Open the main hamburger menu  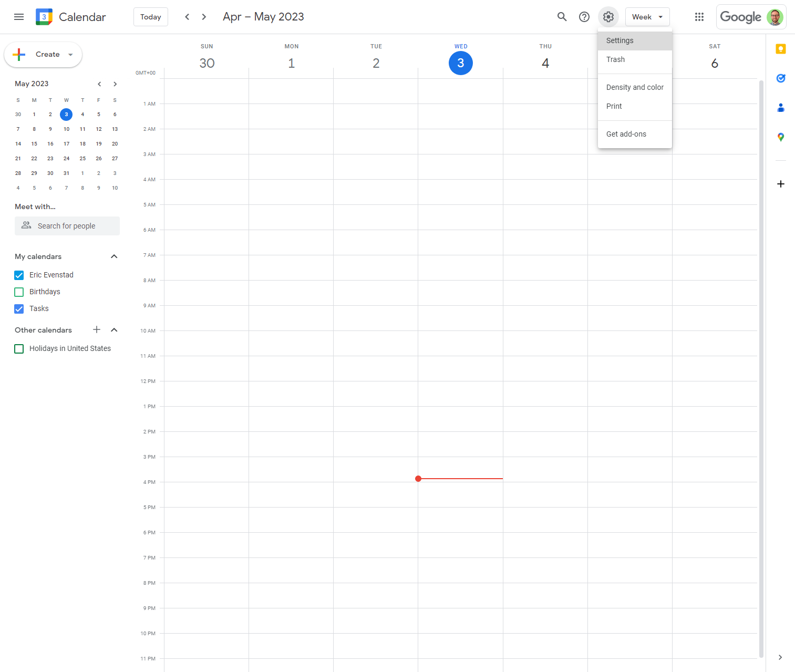[19, 17]
